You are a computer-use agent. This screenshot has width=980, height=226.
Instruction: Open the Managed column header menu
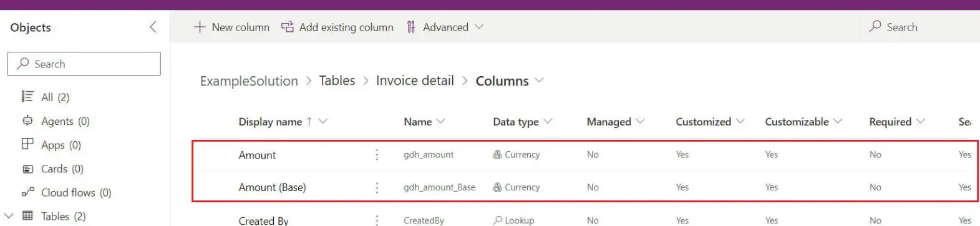tap(640, 121)
